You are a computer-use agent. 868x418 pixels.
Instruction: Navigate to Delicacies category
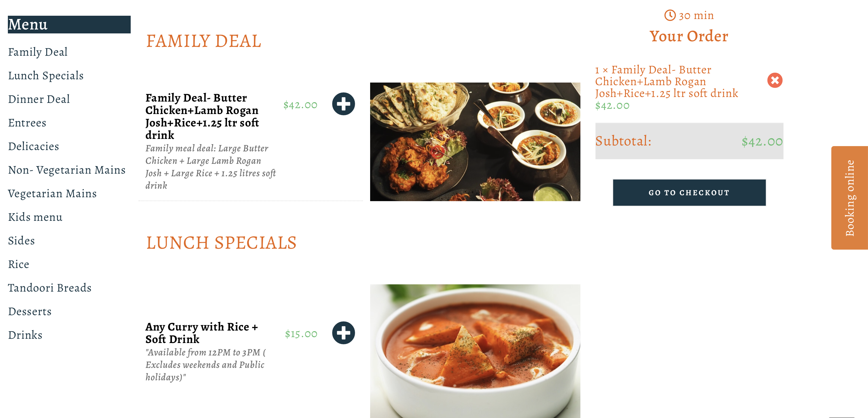tap(34, 146)
